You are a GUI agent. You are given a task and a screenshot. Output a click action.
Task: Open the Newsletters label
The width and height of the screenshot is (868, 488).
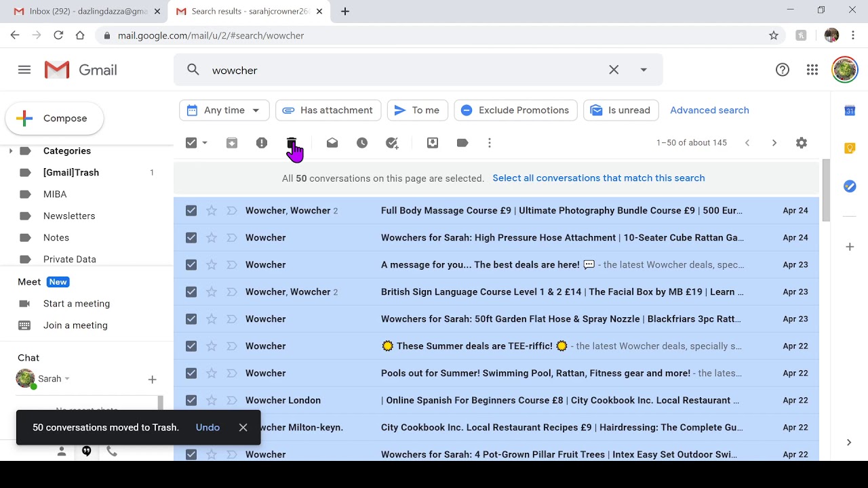69,216
